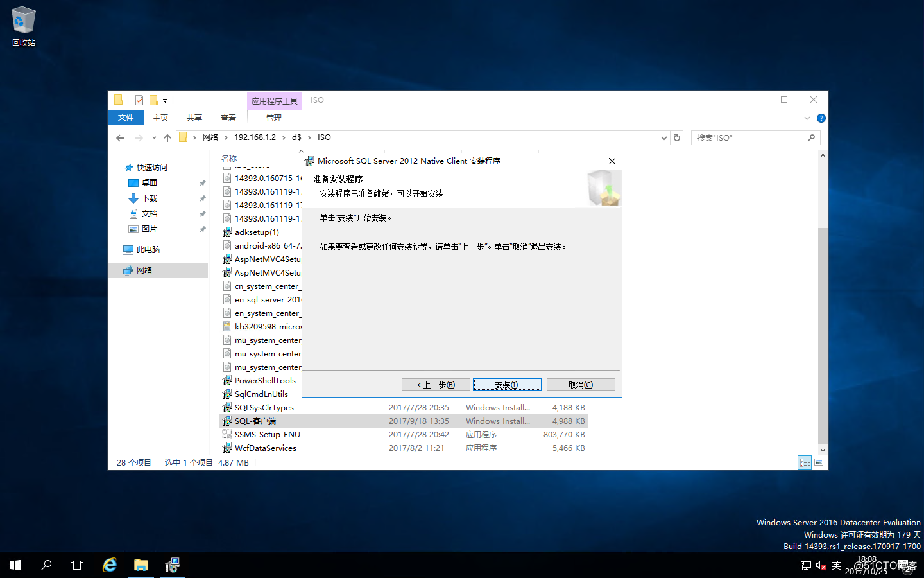Refresh the ISO folder view
Screen dimensions: 924x578
[x=677, y=137]
